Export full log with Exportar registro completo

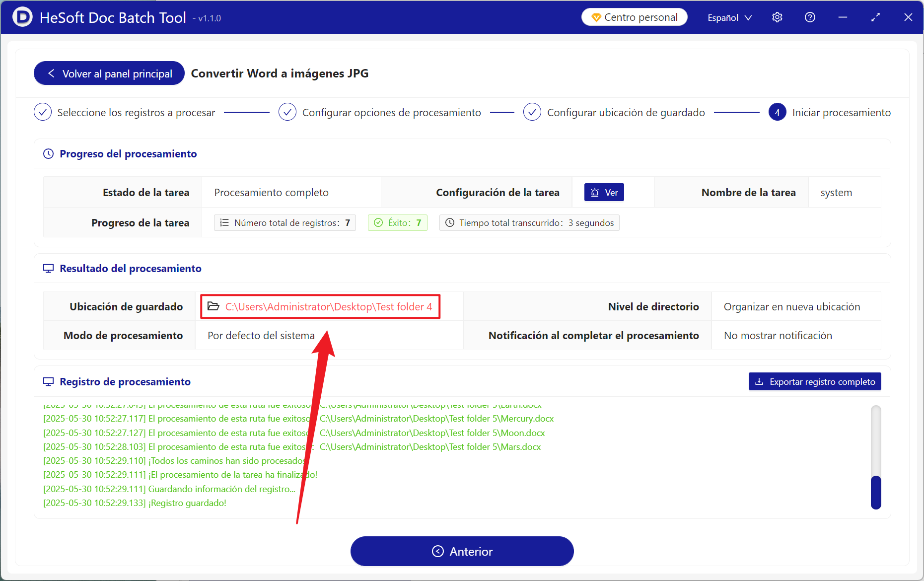[815, 382]
